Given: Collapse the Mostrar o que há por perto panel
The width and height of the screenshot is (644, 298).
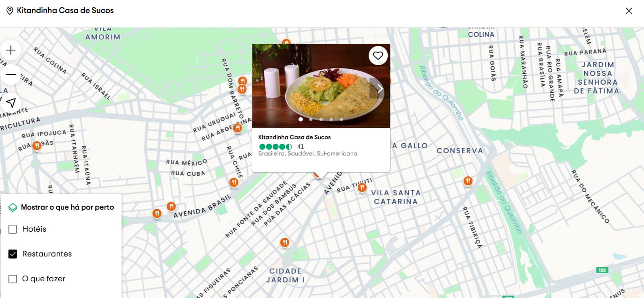Looking at the screenshot, I should click(x=62, y=207).
